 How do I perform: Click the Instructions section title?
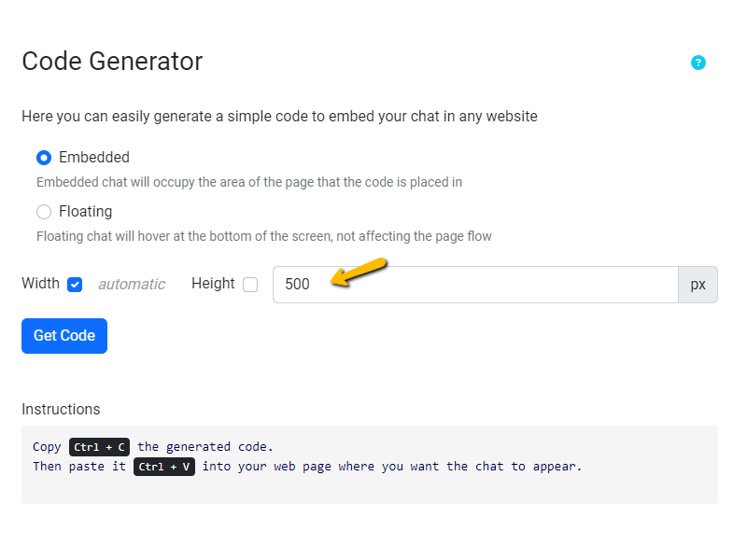[x=61, y=409]
